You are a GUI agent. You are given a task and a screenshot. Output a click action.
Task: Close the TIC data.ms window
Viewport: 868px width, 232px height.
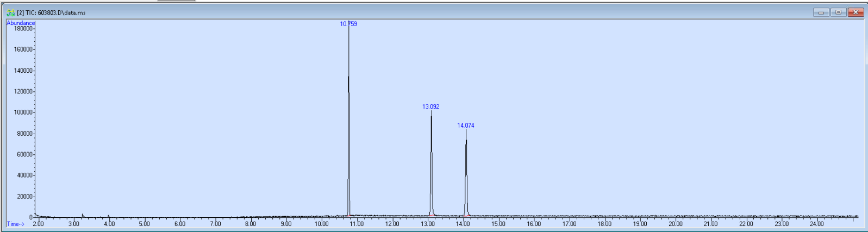(855, 12)
